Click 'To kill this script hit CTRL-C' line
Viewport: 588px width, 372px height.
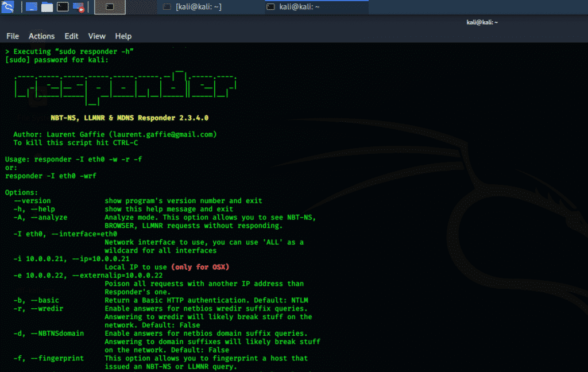(x=75, y=142)
